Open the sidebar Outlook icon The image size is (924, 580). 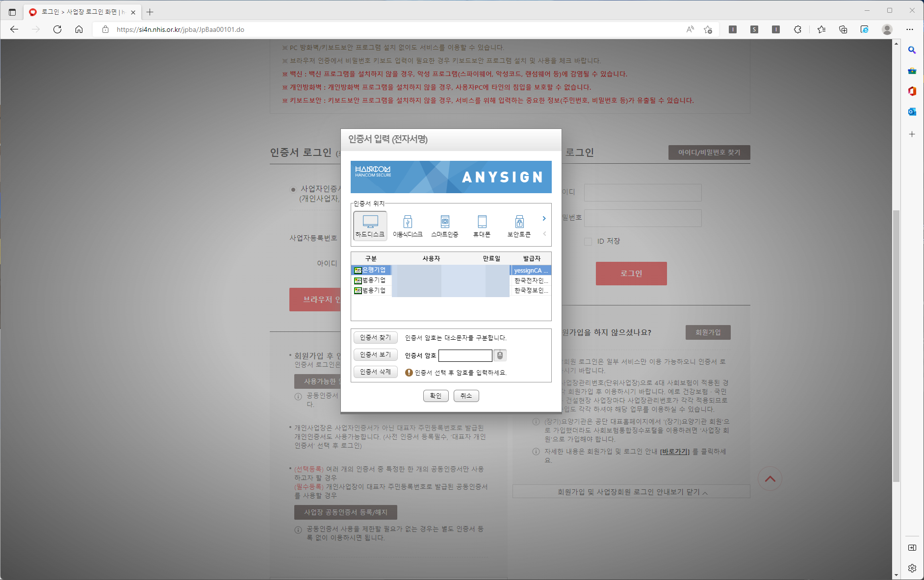tap(912, 112)
